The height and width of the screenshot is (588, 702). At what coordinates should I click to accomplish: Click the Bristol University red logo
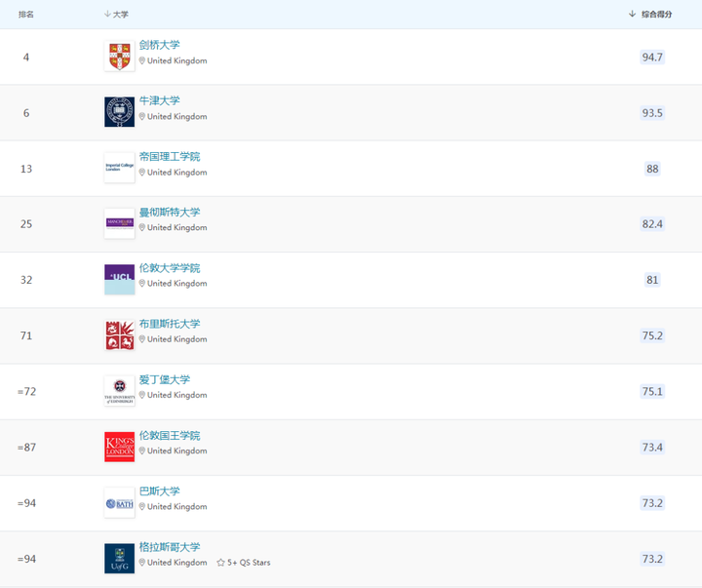[x=120, y=335]
